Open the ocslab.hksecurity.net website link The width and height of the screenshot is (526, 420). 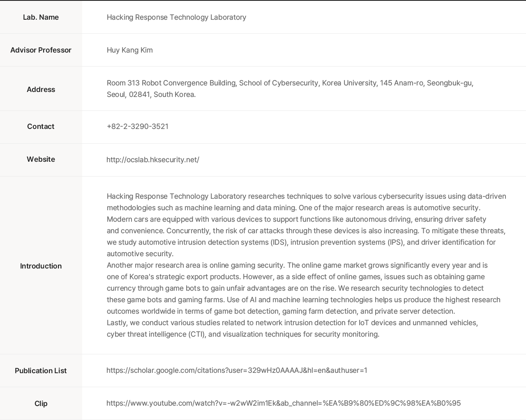pos(152,160)
